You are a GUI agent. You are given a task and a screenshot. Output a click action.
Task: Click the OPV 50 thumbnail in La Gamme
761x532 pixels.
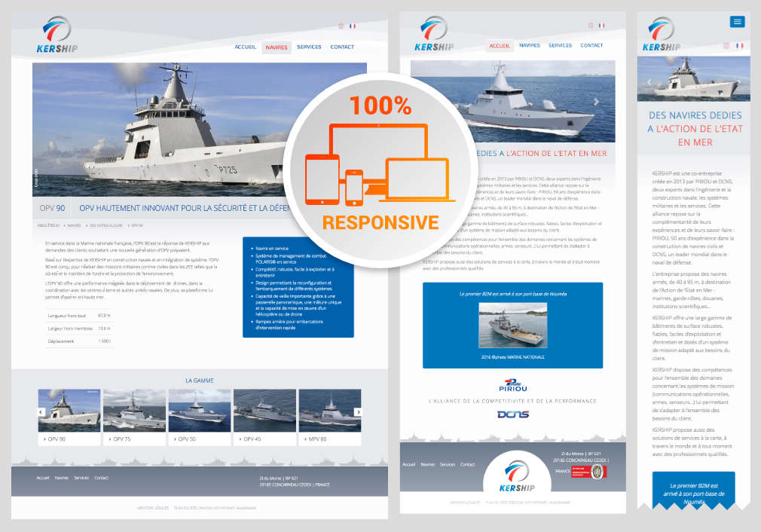[x=200, y=410]
